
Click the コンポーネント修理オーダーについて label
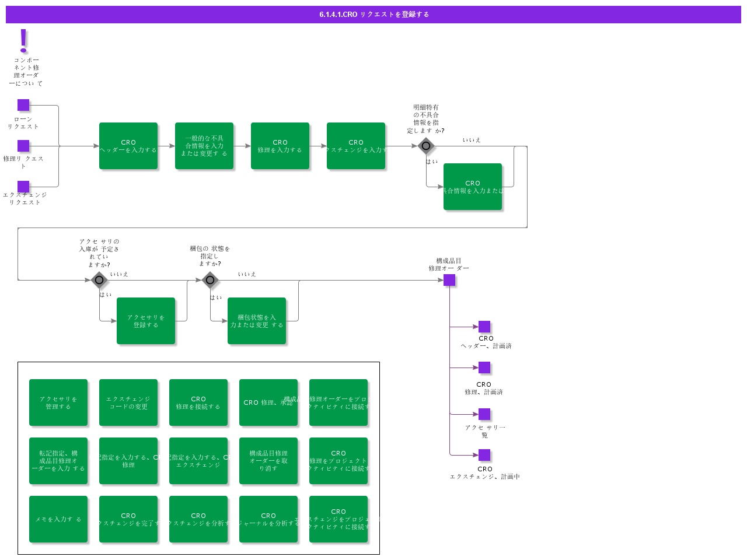click(26, 72)
